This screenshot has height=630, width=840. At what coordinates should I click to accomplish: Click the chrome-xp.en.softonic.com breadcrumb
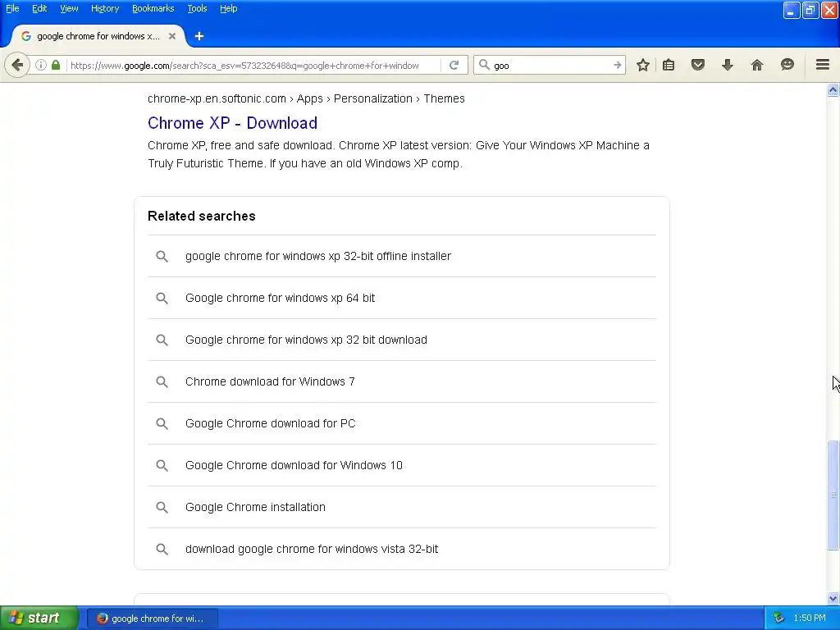(x=217, y=98)
